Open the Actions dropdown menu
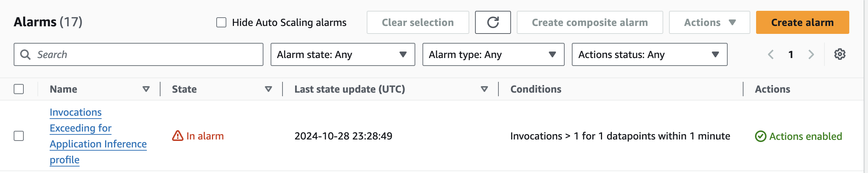Image resolution: width=868 pixels, height=173 pixels. pos(709,22)
